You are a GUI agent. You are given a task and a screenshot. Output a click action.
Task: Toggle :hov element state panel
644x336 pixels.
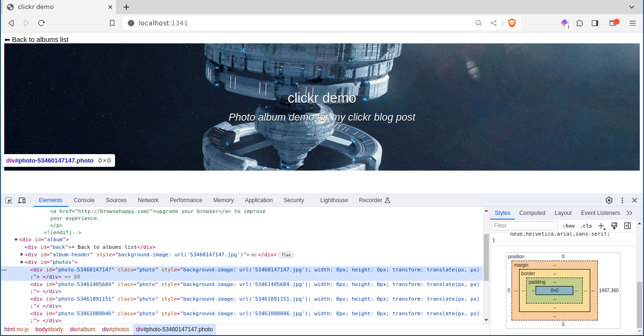[569, 226]
